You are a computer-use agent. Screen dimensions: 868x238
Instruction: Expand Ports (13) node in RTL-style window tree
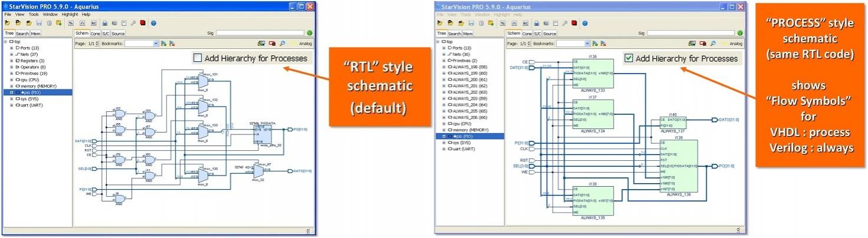11,48
